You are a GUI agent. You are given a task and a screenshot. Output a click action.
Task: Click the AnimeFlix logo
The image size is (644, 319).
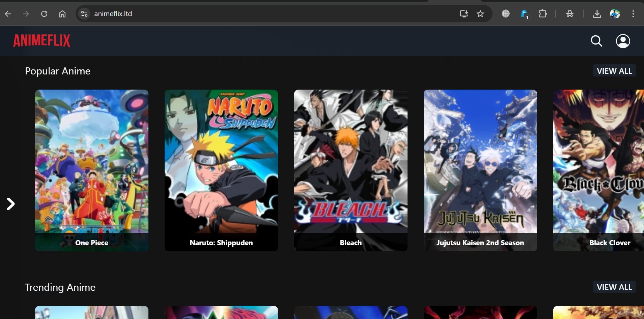(41, 40)
